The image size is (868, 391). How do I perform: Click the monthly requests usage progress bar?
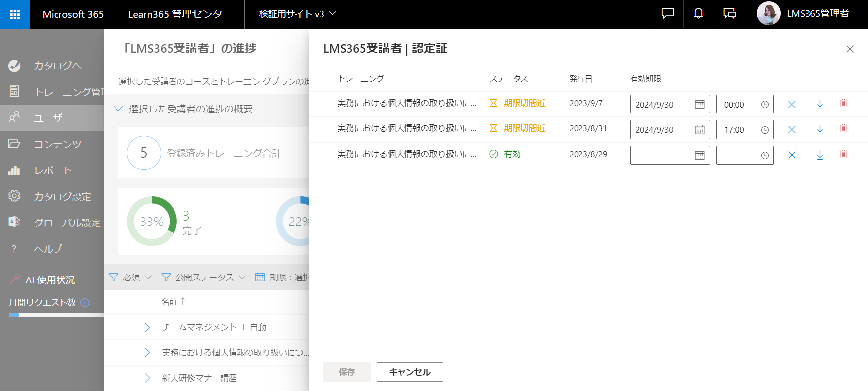tap(57, 315)
